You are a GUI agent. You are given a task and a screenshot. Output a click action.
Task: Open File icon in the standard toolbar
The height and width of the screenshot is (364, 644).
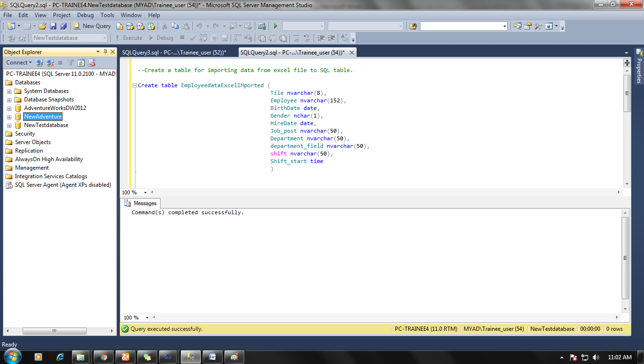pos(43,26)
